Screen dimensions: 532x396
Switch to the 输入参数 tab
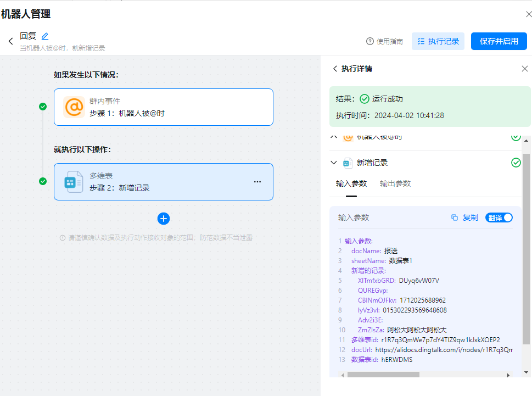coord(351,183)
